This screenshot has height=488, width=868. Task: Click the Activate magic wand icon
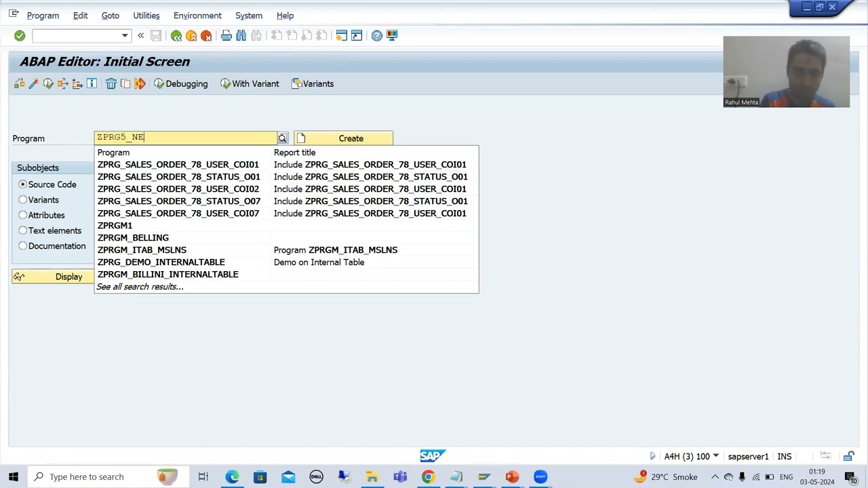click(x=33, y=83)
